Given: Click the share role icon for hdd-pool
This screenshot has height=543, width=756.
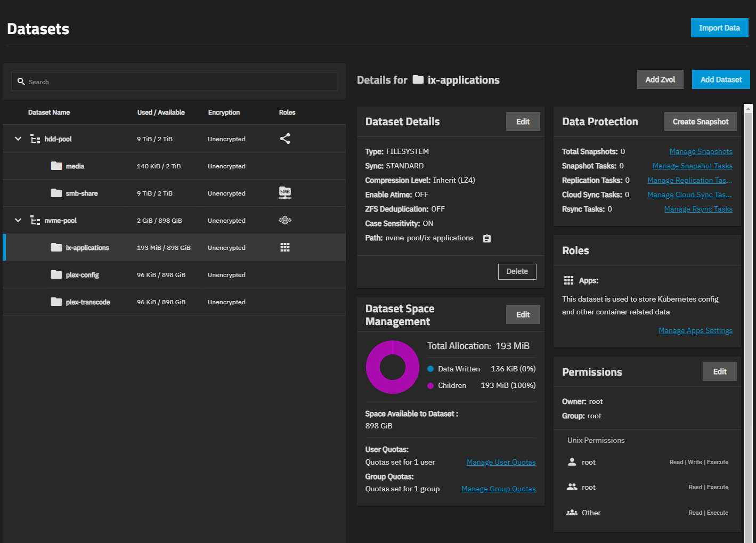Looking at the screenshot, I should point(285,139).
